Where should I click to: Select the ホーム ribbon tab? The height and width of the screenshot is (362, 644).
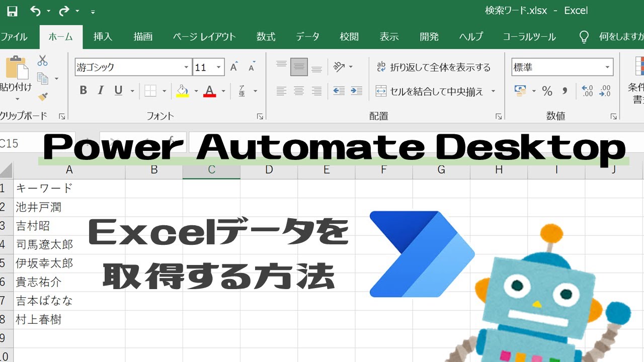pyautogui.click(x=61, y=37)
